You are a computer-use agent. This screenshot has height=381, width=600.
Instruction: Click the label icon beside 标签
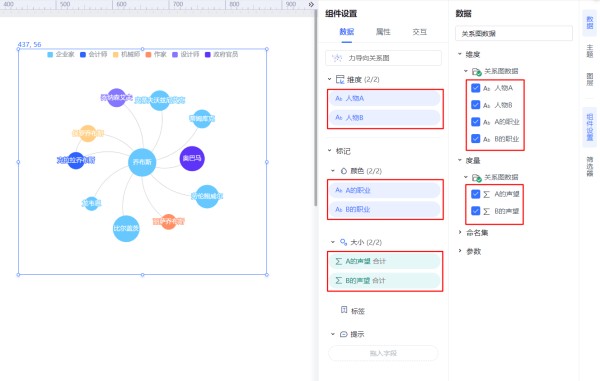(x=344, y=310)
